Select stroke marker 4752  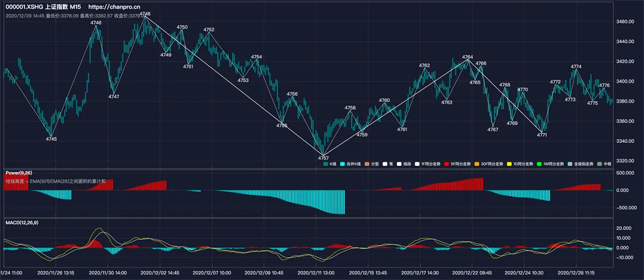click(x=209, y=30)
